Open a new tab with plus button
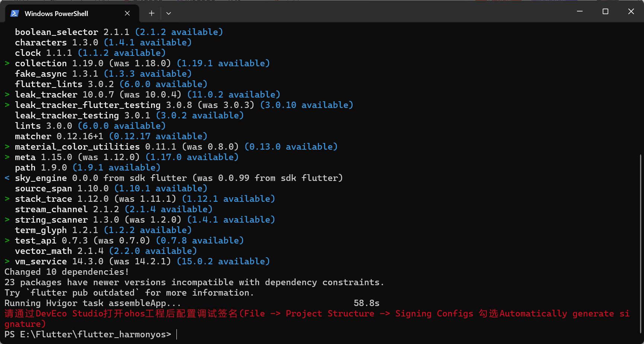The width and height of the screenshot is (644, 344). tap(152, 13)
